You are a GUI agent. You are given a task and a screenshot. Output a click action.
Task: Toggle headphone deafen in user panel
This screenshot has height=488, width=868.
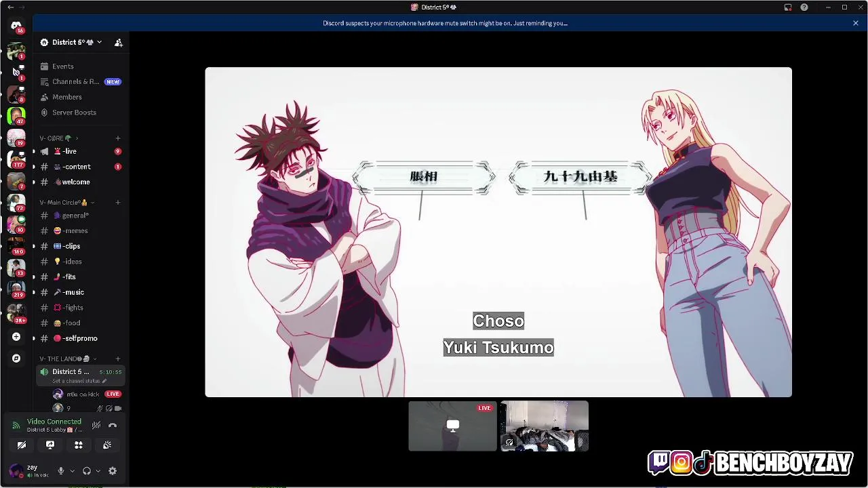pyautogui.click(x=87, y=471)
